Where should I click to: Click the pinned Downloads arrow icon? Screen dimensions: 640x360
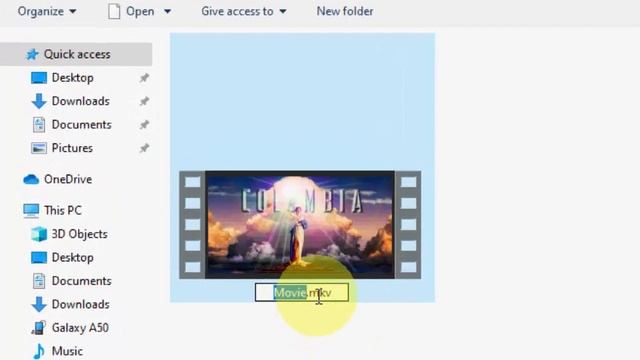click(39, 101)
